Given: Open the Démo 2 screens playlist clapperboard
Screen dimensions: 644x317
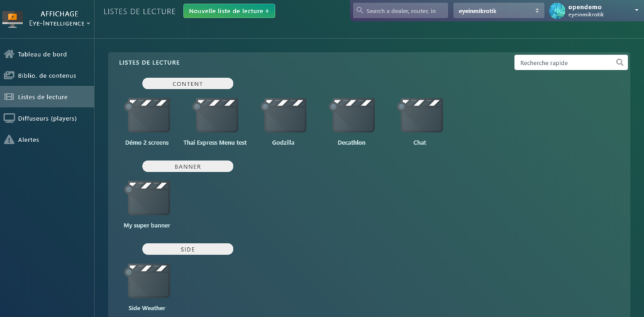Looking at the screenshot, I should tap(148, 116).
